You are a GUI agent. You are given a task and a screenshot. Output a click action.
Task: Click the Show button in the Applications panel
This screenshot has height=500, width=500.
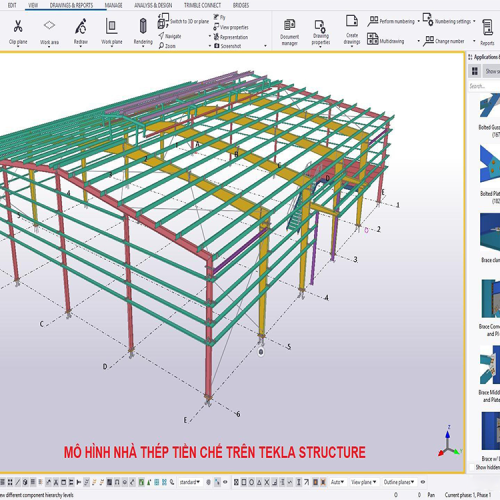tap(491, 71)
